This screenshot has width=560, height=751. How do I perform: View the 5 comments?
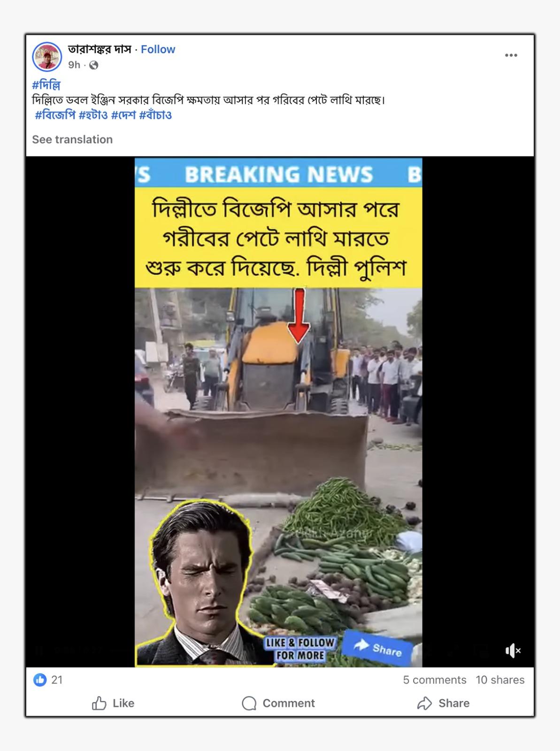pyautogui.click(x=435, y=680)
